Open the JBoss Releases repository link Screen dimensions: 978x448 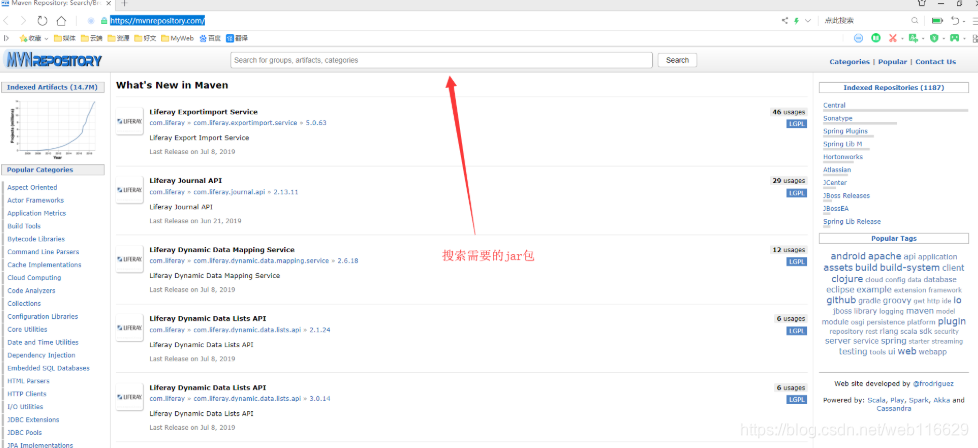(x=846, y=196)
